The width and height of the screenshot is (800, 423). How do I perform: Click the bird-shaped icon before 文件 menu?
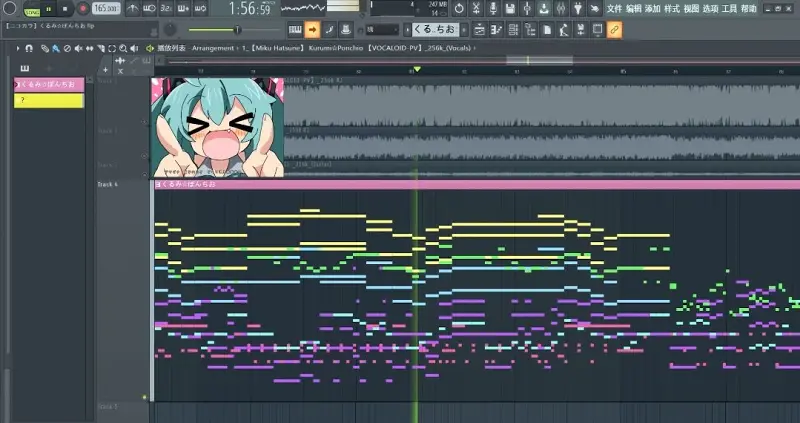point(594,8)
